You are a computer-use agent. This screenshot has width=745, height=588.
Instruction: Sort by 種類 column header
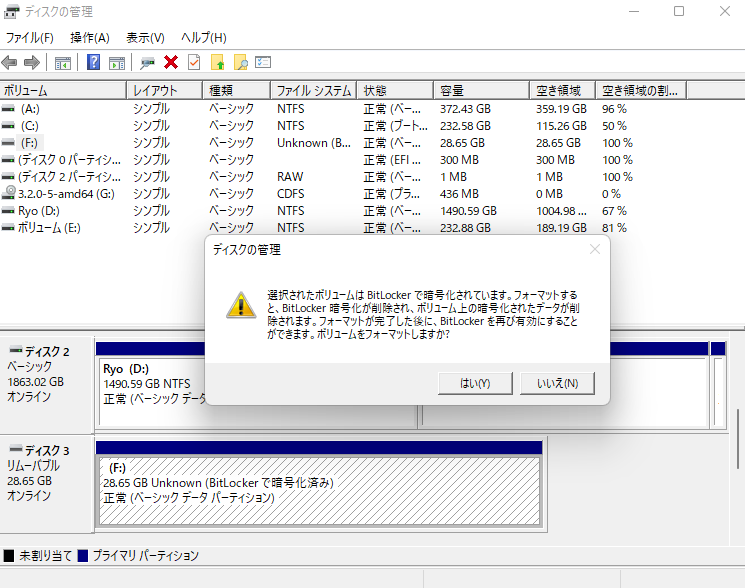click(237, 90)
